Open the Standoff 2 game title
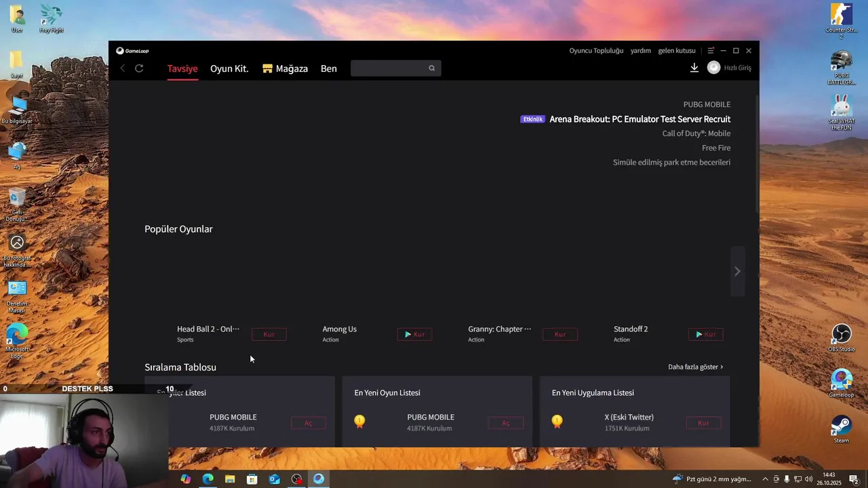 point(631,329)
